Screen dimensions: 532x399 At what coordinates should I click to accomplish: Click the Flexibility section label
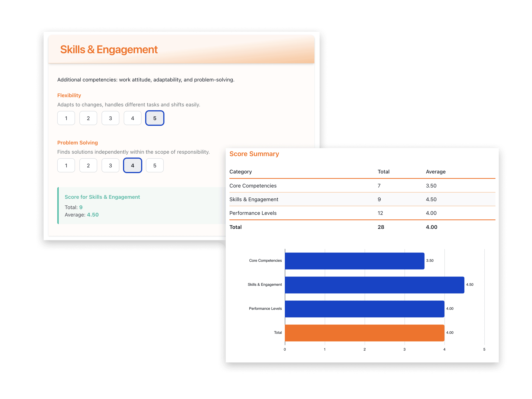(x=69, y=95)
